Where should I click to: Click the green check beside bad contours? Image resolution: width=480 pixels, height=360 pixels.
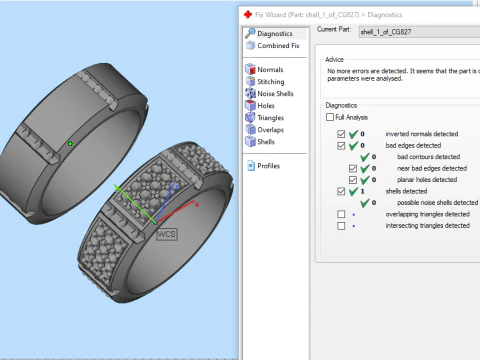point(365,157)
